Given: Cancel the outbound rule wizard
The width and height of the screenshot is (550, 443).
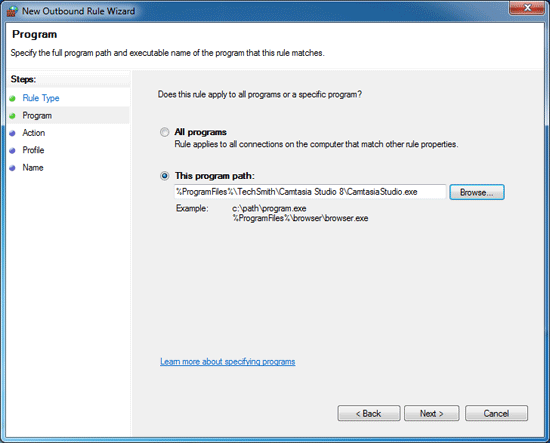Looking at the screenshot, I should [496, 414].
